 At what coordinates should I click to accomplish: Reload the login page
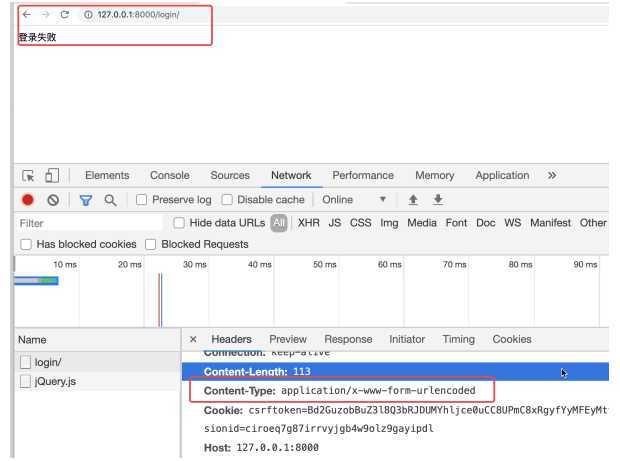(x=65, y=15)
